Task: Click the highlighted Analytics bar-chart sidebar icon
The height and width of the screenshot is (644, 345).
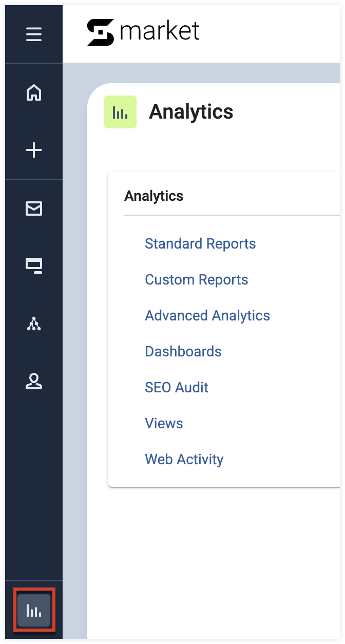Action: (34, 610)
